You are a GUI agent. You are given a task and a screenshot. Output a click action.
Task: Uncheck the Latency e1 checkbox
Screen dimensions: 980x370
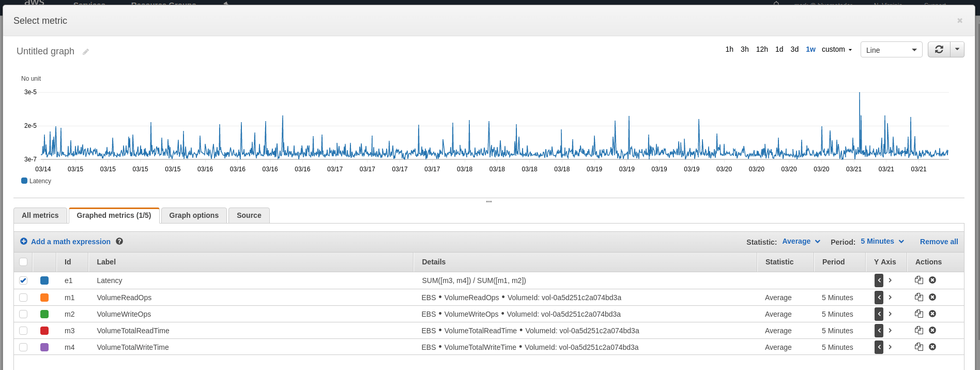pos(23,280)
